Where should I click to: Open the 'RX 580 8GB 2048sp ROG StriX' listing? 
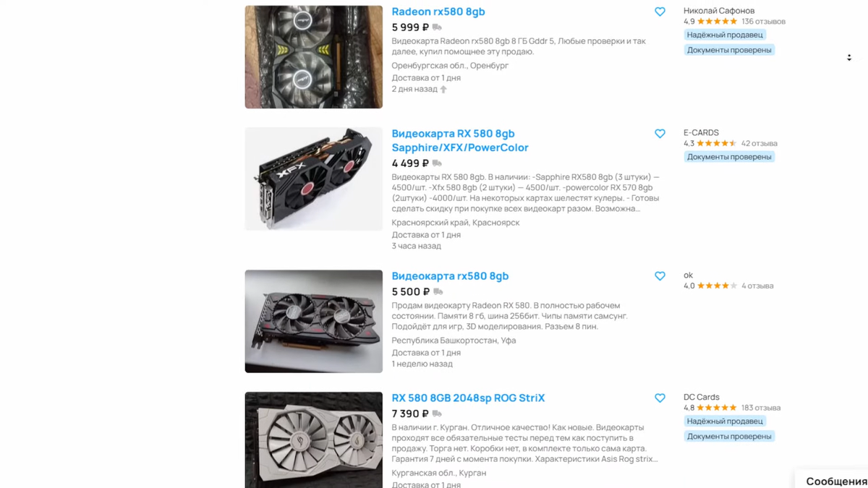pos(468,398)
